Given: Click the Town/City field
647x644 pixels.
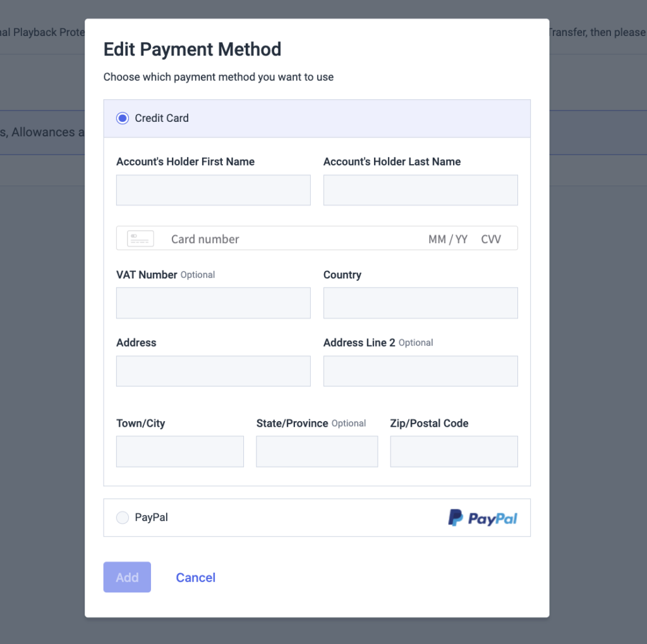Looking at the screenshot, I should pos(179,451).
